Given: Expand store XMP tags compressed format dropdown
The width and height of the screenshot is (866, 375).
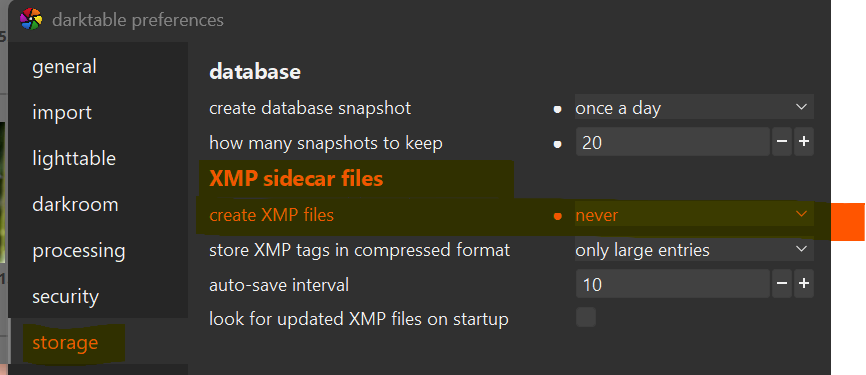Looking at the screenshot, I should (x=694, y=250).
